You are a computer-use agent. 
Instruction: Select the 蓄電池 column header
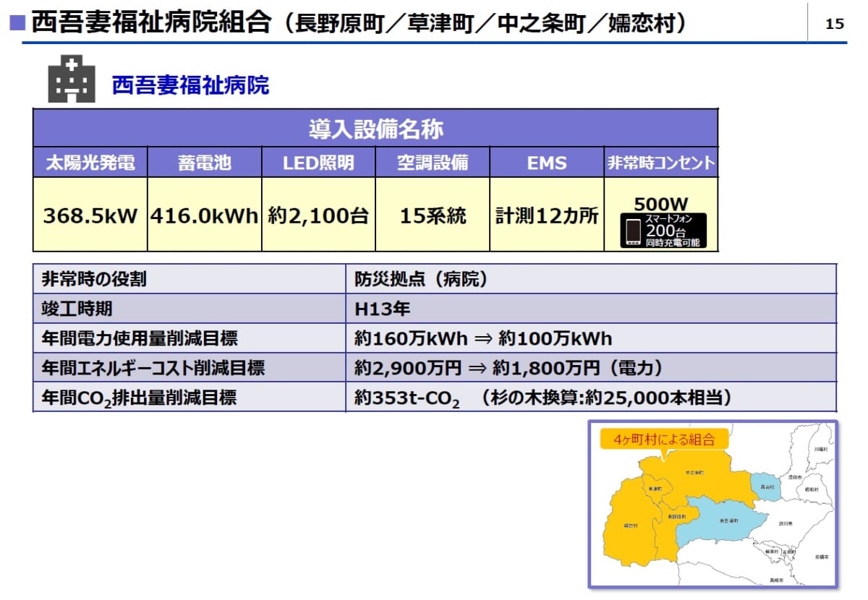[205, 163]
